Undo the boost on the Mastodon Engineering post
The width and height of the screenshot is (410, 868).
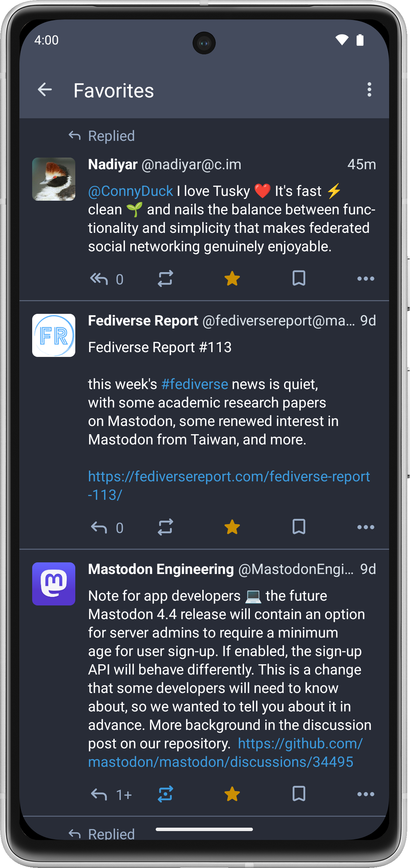coord(165,794)
